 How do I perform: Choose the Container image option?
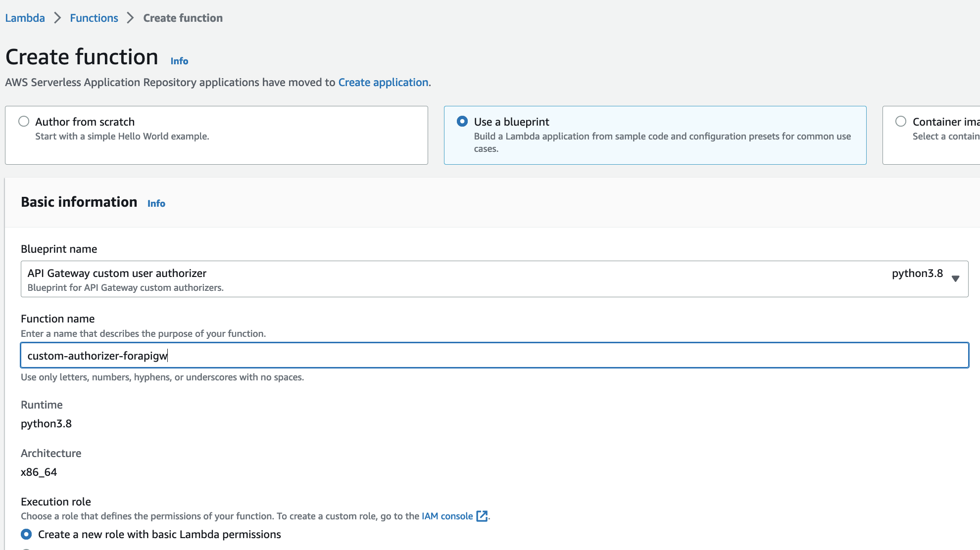(901, 121)
